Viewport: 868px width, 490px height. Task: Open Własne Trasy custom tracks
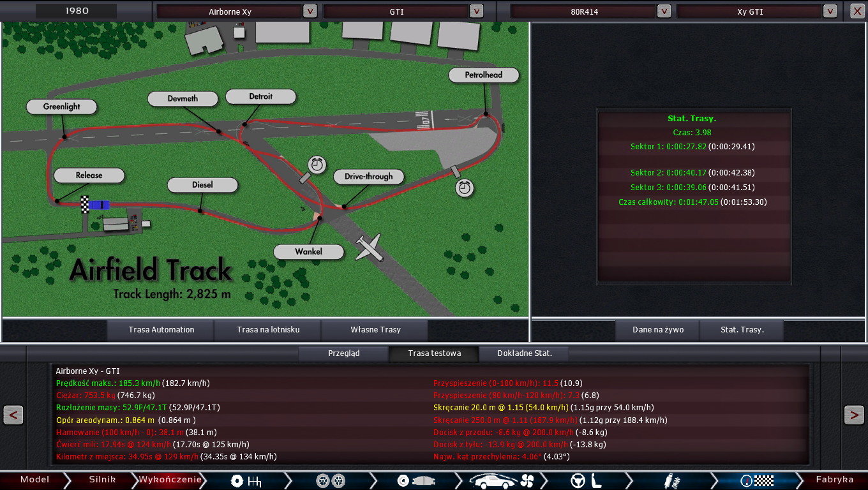click(x=375, y=330)
